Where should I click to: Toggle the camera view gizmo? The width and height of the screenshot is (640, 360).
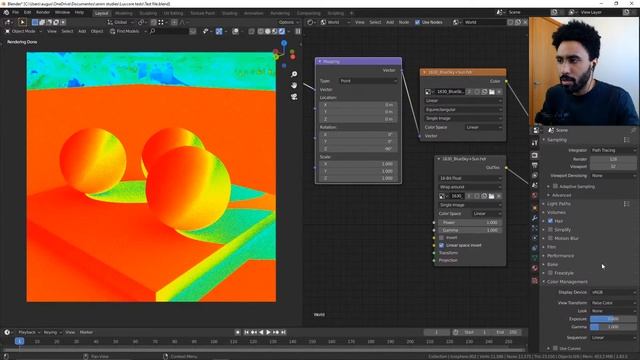294,97
